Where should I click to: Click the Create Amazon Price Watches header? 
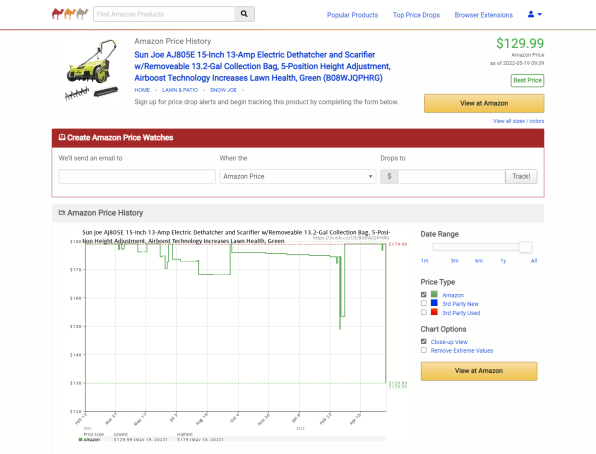(x=298, y=138)
